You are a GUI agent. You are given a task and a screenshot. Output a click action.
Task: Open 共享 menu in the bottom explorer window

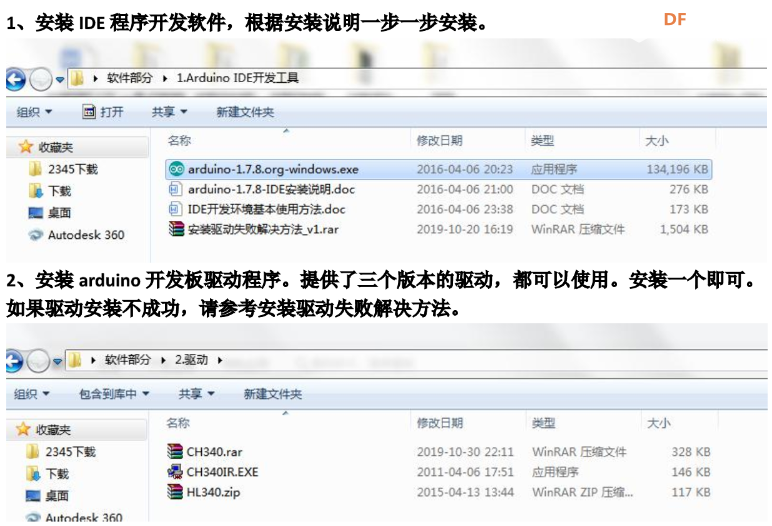pyautogui.click(x=196, y=394)
